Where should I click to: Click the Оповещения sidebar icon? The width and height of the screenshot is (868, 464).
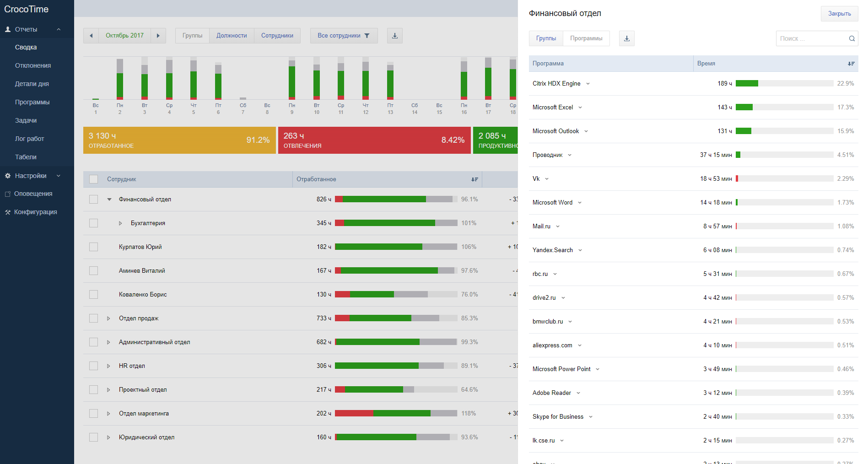(8, 194)
